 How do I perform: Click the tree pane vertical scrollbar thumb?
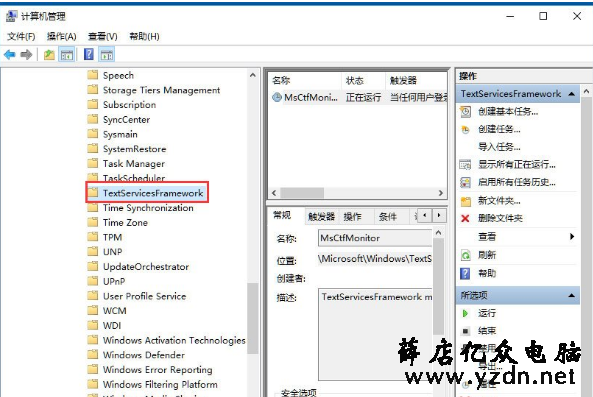click(253, 318)
